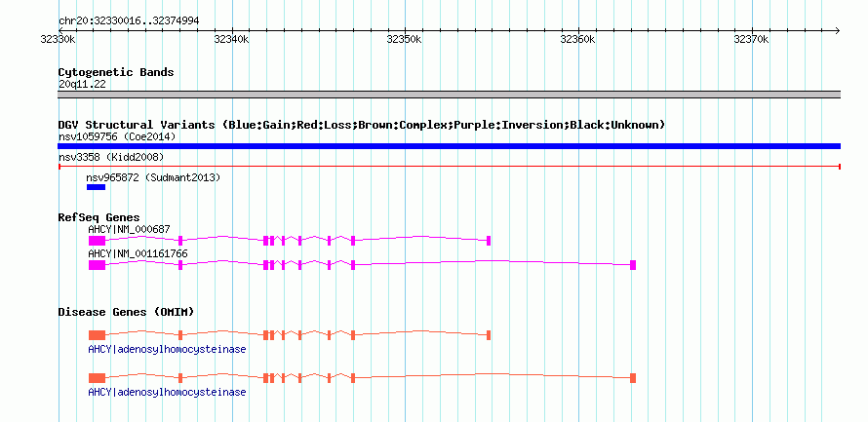Click the first exon block of NM_000687
868x422 pixels.
[97, 241]
